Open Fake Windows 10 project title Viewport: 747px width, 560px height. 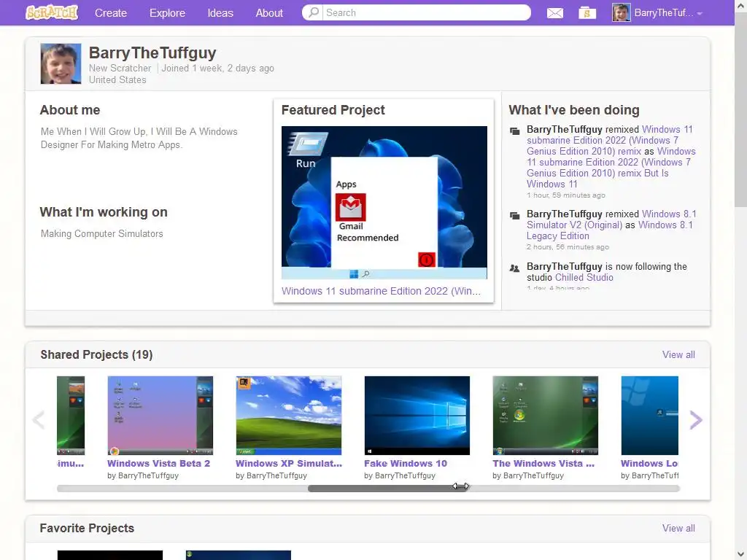(x=406, y=463)
